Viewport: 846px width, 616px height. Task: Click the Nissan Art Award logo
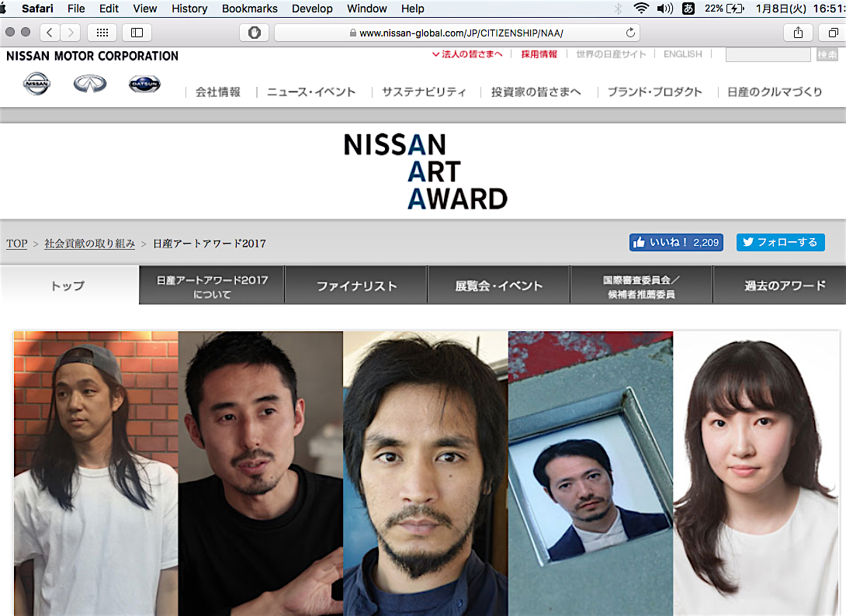tap(425, 171)
